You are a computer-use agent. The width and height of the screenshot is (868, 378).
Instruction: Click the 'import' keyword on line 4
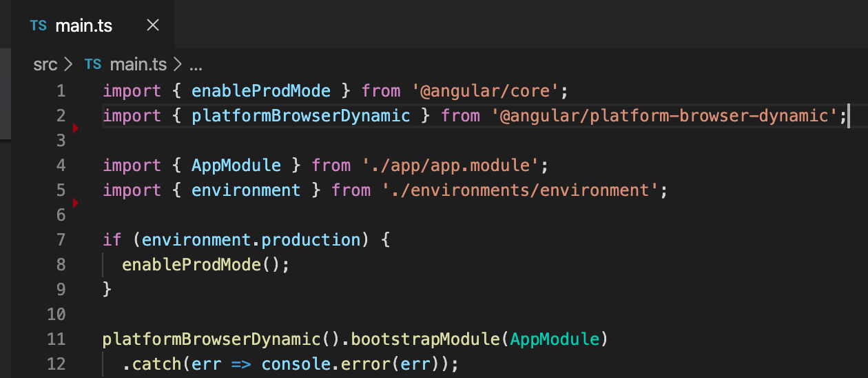click(x=132, y=166)
